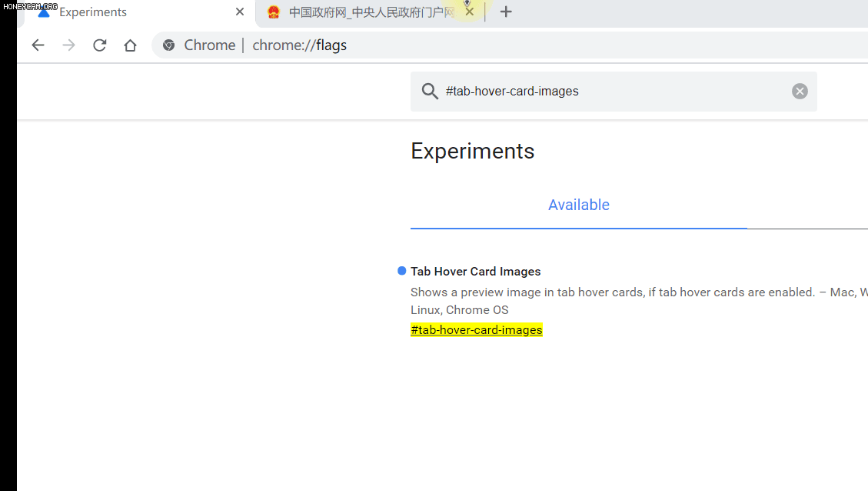
Task: Click the blue dot beside Tab Hover Card Images
Action: [401, 270]
